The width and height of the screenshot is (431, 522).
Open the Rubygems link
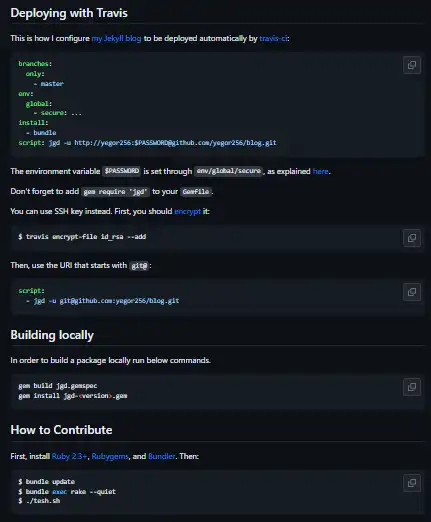coord(110,456)
